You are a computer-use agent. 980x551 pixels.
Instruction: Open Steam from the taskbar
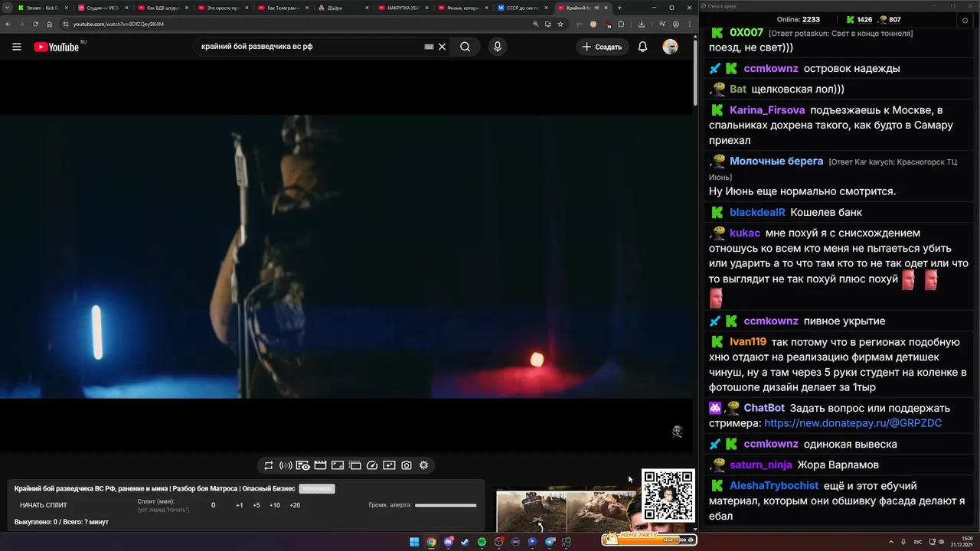(x=465, y=542)
